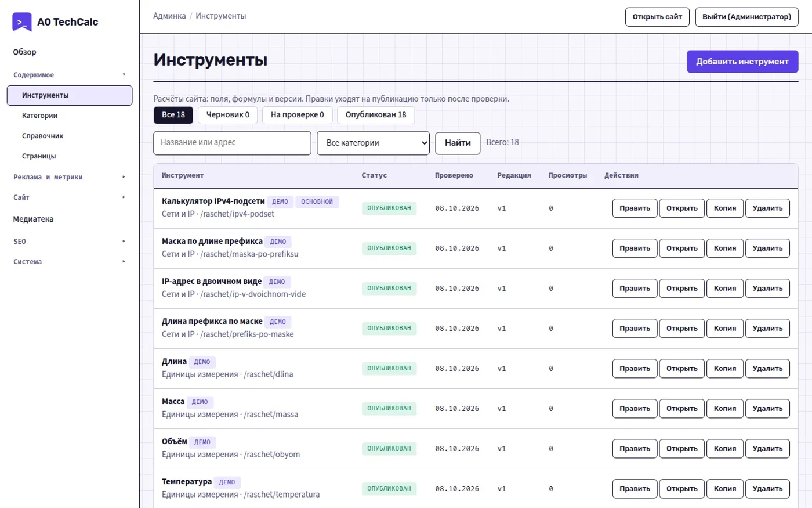
Task: Edit IP-адрес в двоичном виде tool
Action: click(x=635, y=289)
